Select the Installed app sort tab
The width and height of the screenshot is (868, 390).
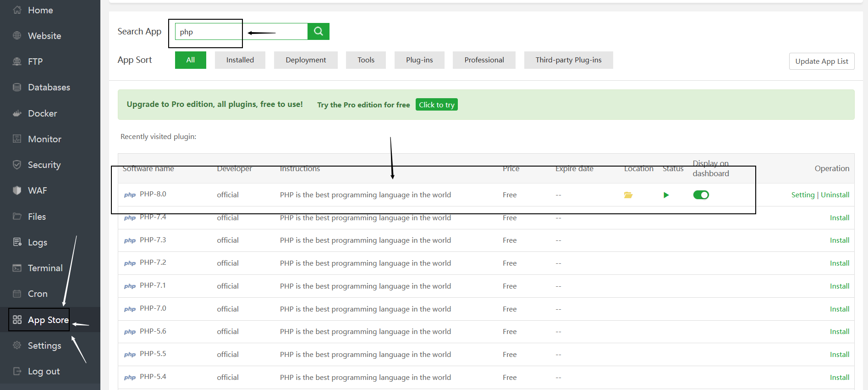pyautogui.click(x=240, y=60)
